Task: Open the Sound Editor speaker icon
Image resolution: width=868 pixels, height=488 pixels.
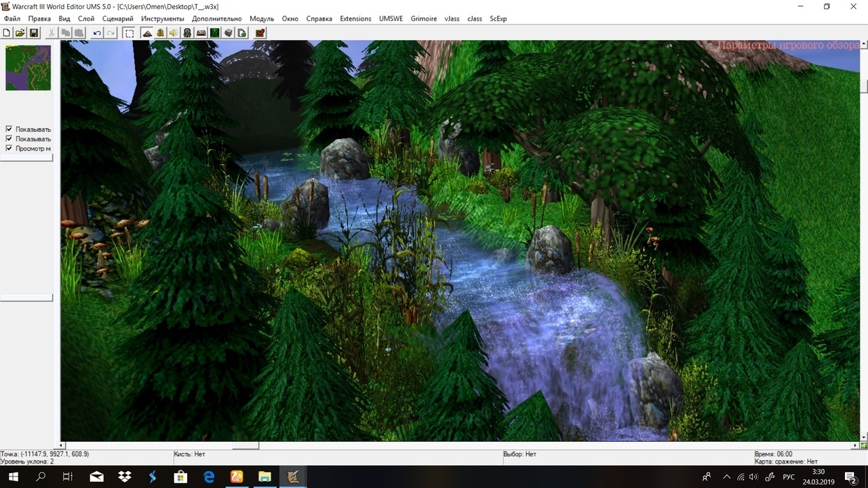Action: coord(174,33)
